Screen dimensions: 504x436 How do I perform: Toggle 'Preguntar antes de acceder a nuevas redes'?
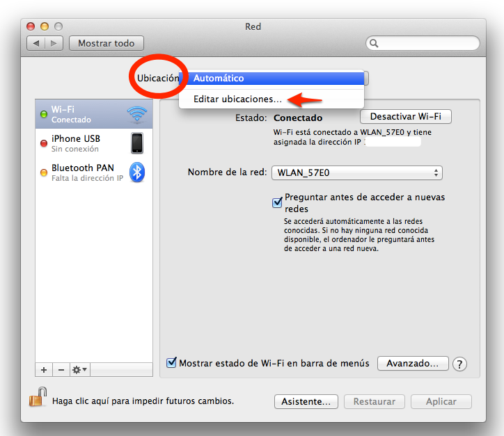pos(277,202)
